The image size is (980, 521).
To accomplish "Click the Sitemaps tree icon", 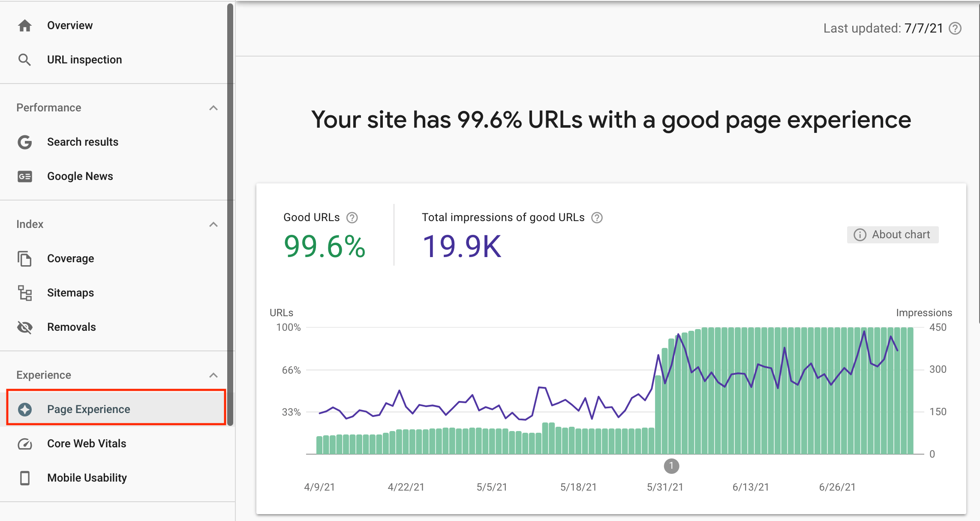I will tap(25, 293).
